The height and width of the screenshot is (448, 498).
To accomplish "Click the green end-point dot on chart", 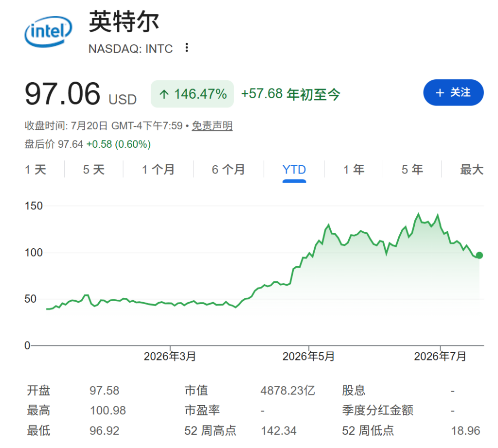I will click(x=479, y=255).
